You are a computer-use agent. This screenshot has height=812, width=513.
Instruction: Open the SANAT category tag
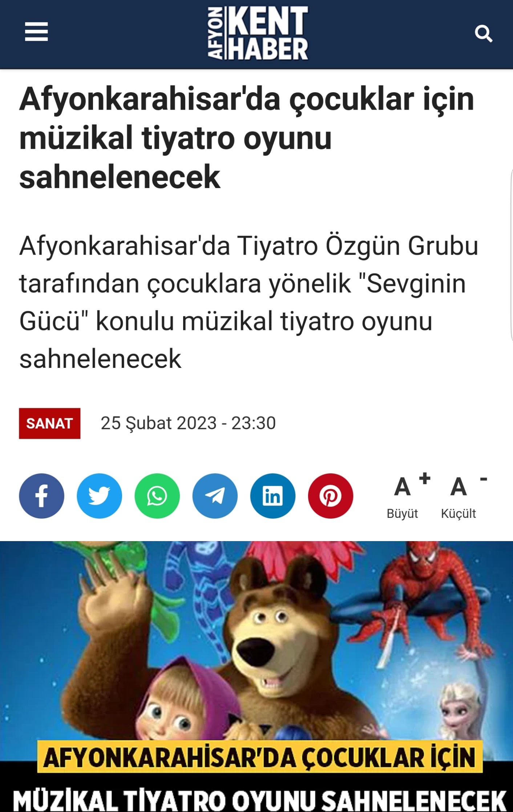(x=50, y=423)
